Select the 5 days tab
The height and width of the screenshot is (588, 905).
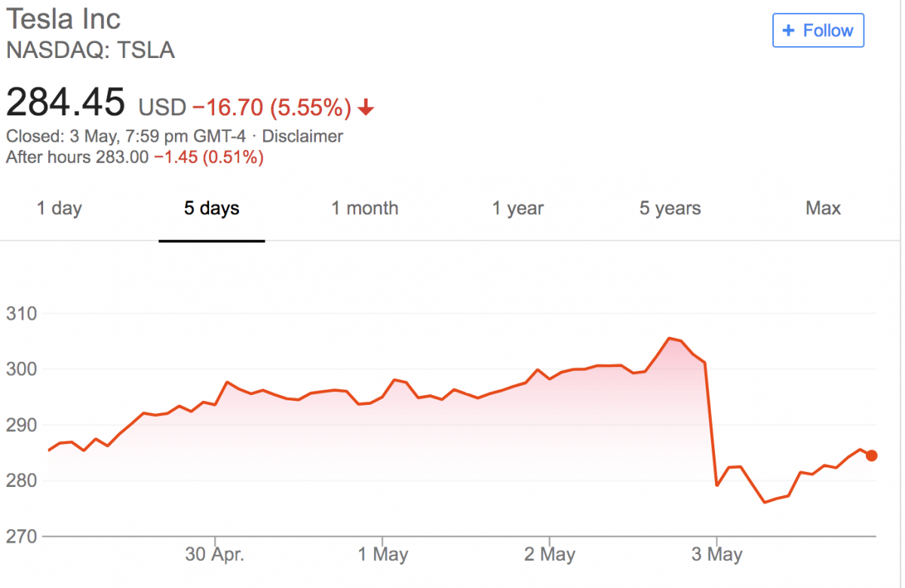211,209
